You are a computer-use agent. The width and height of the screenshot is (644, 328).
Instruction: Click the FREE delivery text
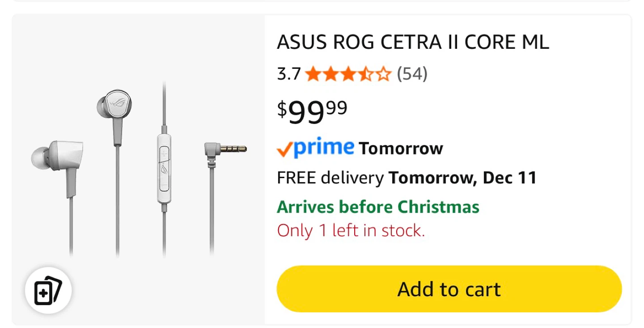pyautogui.click(x=330, y=178)
